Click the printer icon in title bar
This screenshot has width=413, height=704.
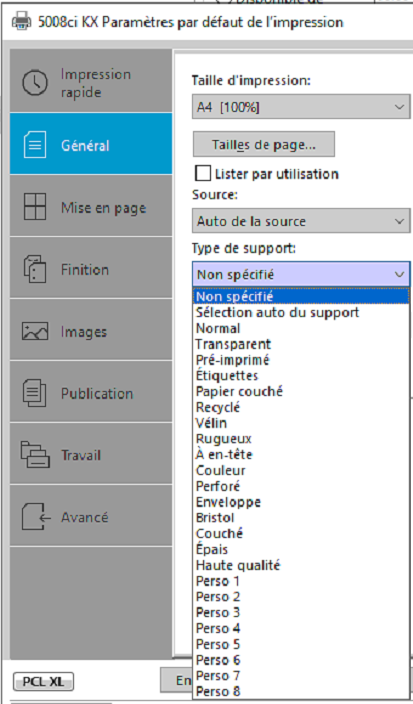(22, 22)
